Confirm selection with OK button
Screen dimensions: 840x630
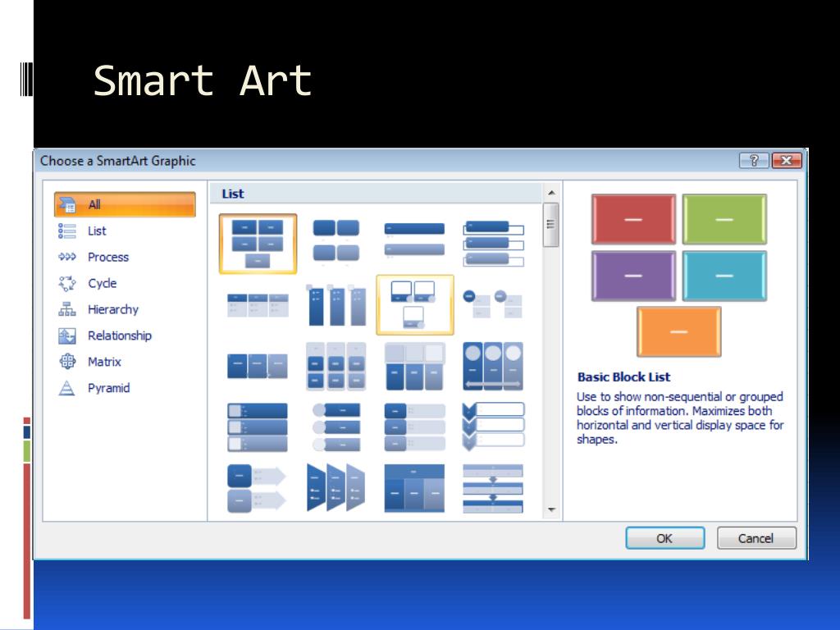664,538
